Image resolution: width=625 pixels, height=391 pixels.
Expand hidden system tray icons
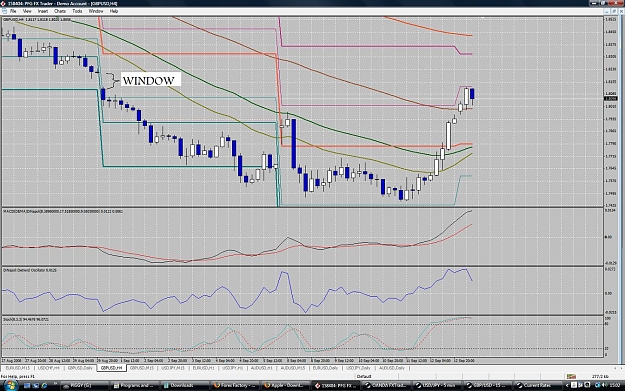tap(567, 385)
